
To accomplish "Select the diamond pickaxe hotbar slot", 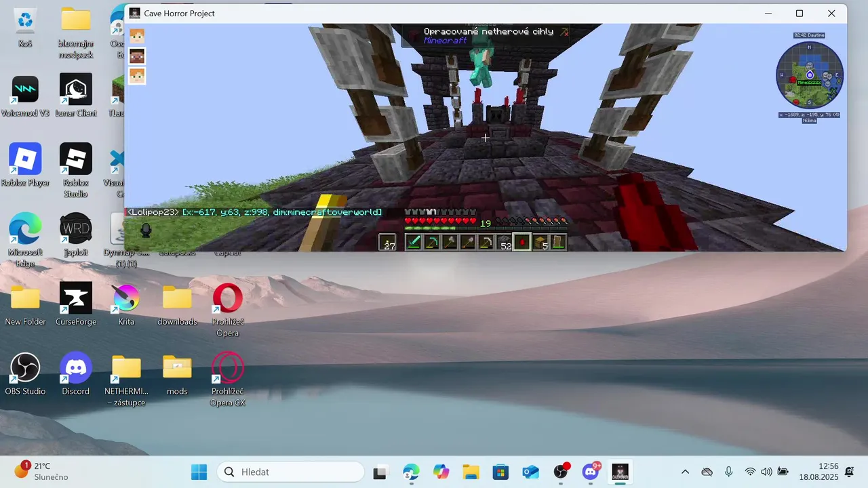I will coord(431,242).
